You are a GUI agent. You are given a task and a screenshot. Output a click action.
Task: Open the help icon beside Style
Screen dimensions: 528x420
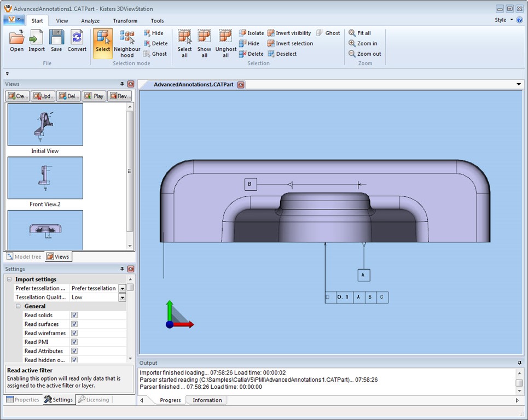coord(519,20)
